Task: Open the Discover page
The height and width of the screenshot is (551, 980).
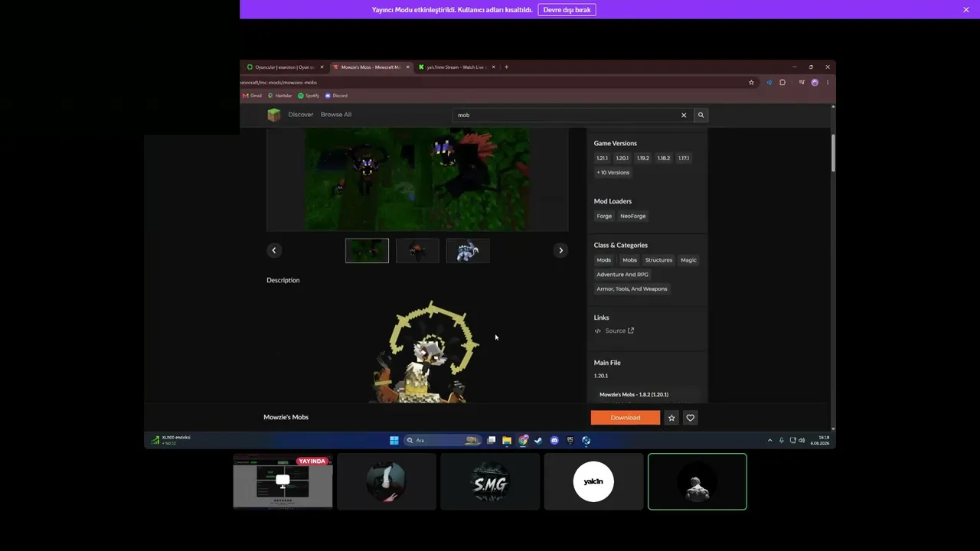Action: pyautogui.click(x=301, y=115)
